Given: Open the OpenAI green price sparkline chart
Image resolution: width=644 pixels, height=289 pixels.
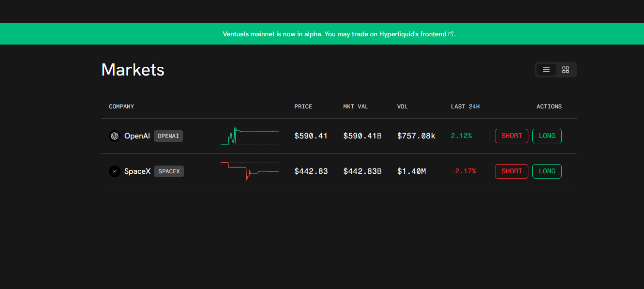Looking at the screenshot, I should tap(249, 136).
